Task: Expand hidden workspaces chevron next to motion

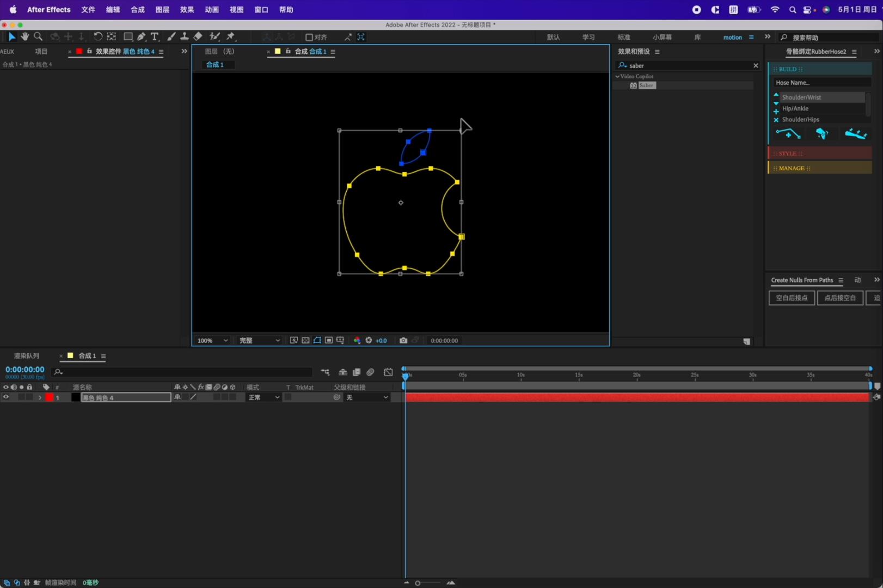Action: [x=768, y=37]
